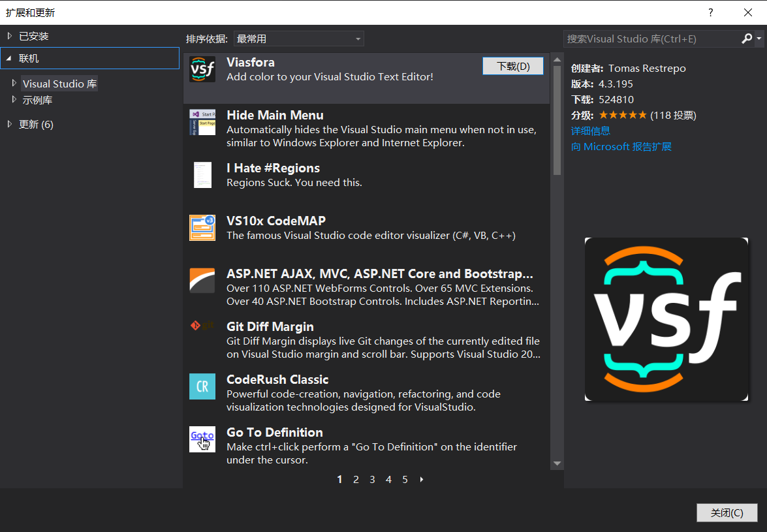Click the creator name Tomas Restrepo
This screenshot has width=767, height=532.
(x=647, y=69)
